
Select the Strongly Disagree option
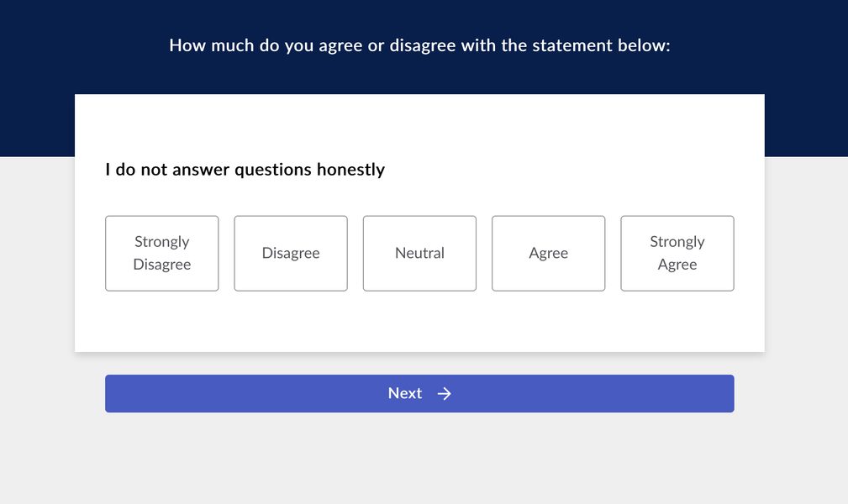tap(161, 253)
